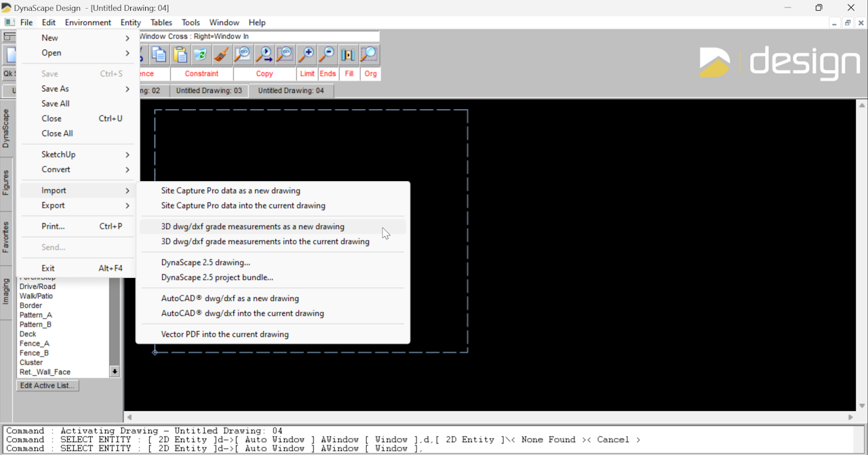Screen dimensions: 868x455
Task: Toggle the Constraint mode indicator
Action: 201,74
